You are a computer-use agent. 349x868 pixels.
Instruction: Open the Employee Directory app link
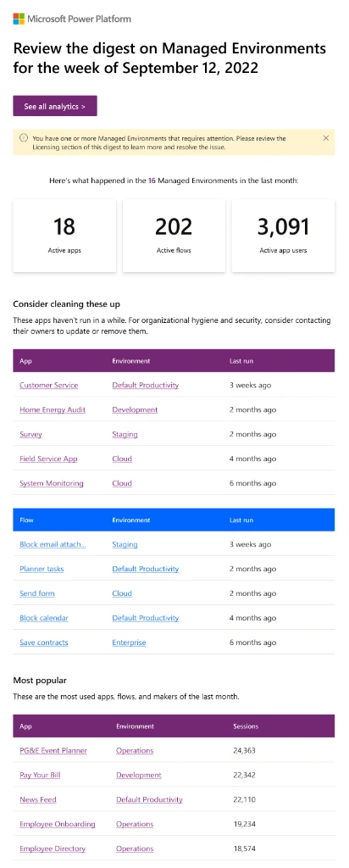click(x=52, y=848)
